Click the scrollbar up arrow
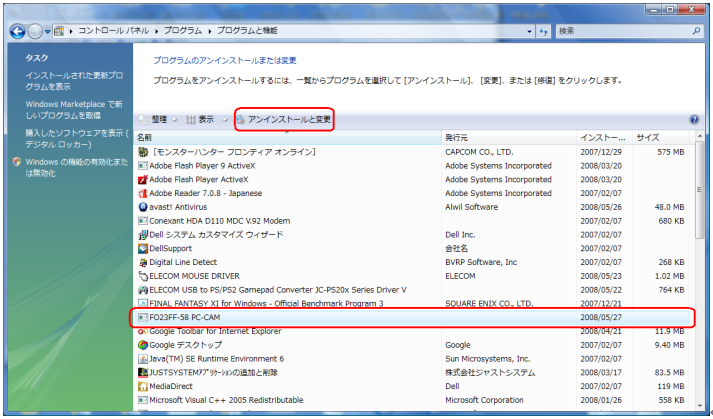713x419 pixels. click(x=699, y=136)
